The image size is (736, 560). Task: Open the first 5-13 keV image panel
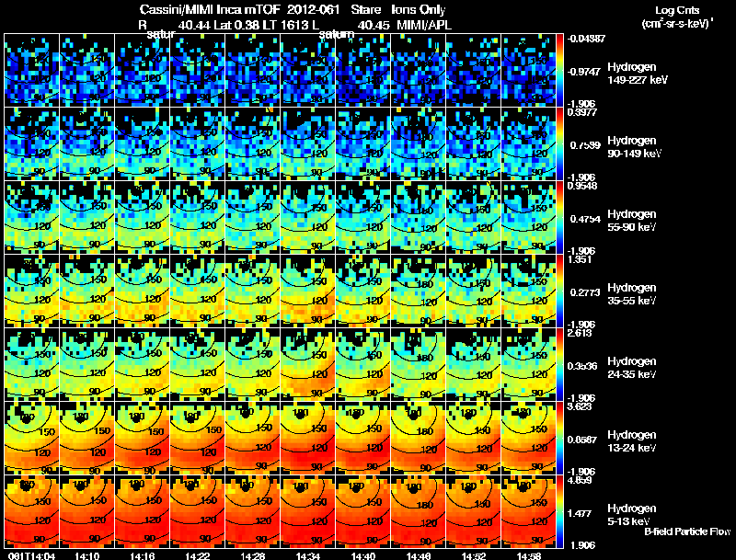(32, 511)
